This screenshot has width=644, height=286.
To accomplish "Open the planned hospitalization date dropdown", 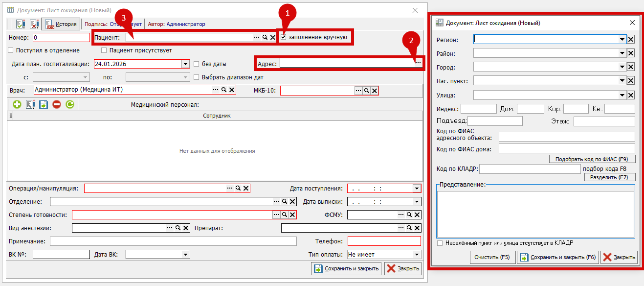I will click(x=185, y=64).
